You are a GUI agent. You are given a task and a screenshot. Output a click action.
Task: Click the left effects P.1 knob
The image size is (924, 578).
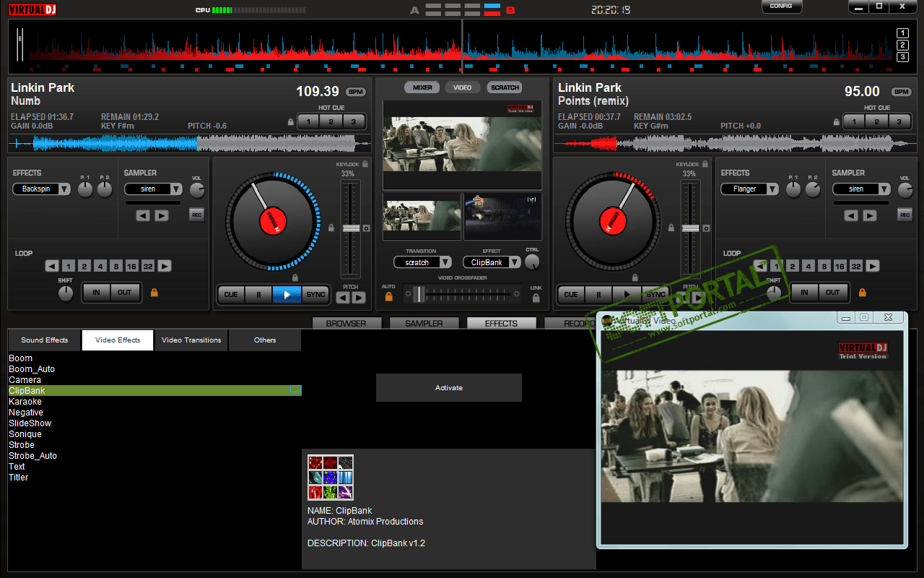pos(85,190)
